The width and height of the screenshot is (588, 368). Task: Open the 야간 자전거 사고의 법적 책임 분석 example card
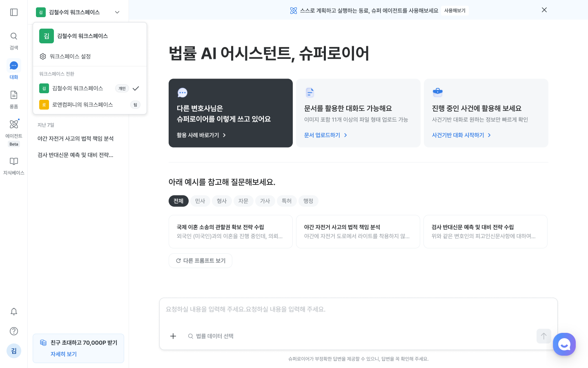(x=358, y=232)
